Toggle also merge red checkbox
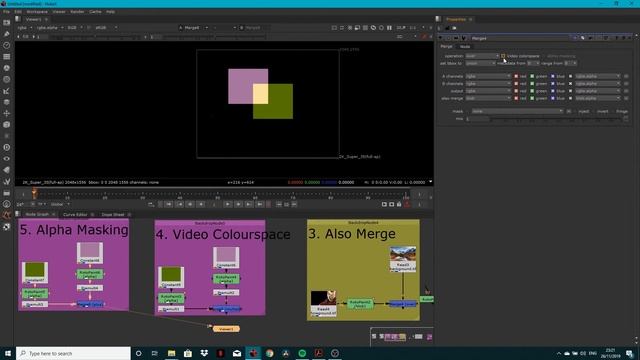 pos(516,98)
